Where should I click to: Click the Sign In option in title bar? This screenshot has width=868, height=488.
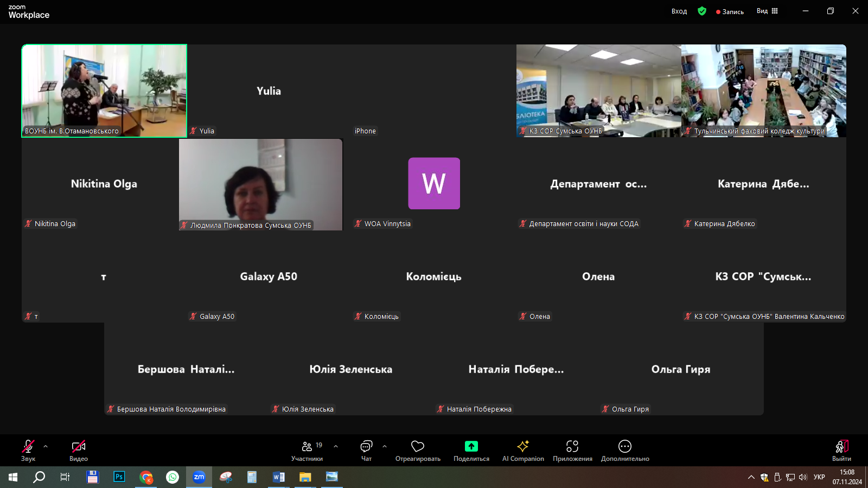[x=679, y=11]
